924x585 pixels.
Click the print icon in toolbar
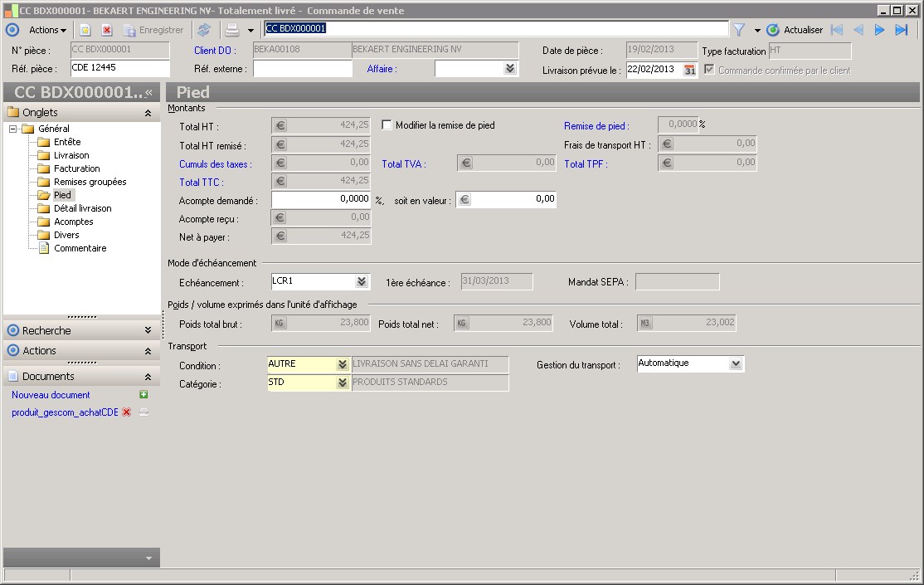coord(233,30)
